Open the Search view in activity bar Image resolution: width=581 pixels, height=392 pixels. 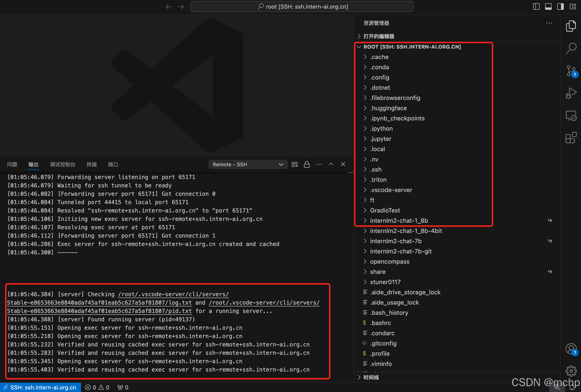[571, 48]
